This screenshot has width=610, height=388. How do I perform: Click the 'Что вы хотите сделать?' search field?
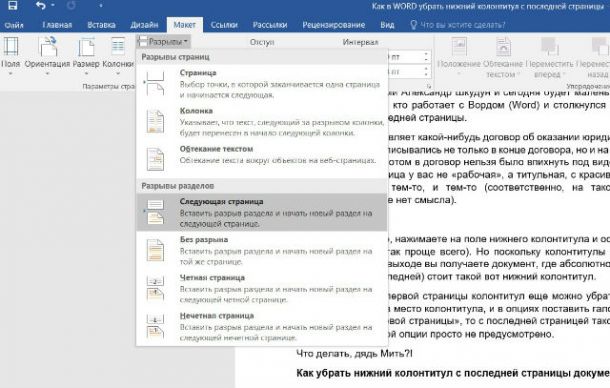coord(458,25)
